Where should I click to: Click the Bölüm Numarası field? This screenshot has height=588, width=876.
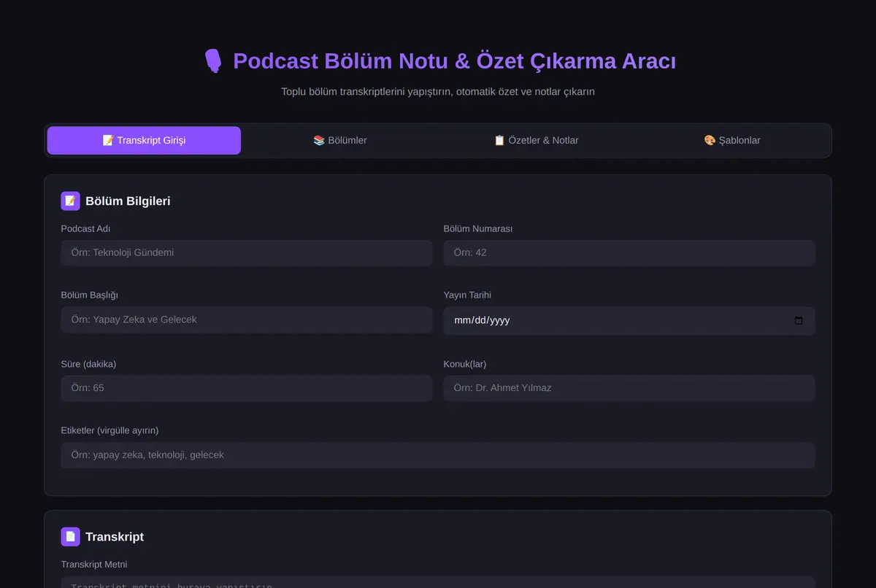click(629, 252)
